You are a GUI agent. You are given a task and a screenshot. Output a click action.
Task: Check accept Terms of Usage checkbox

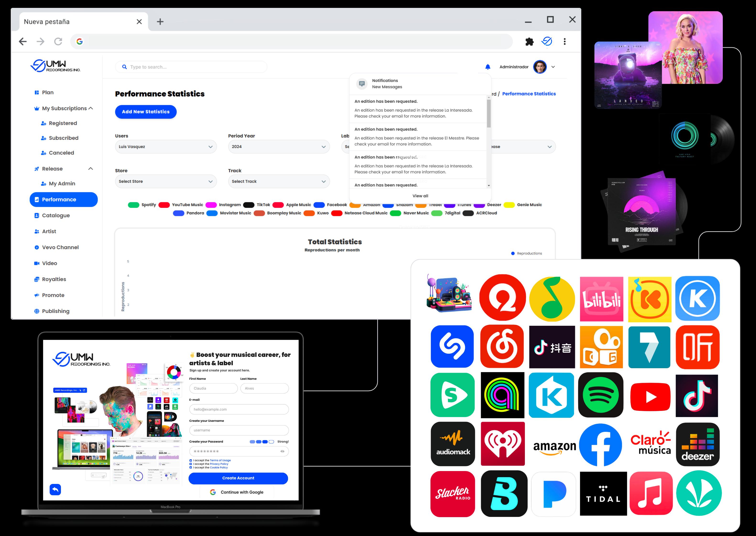(190, 461)
